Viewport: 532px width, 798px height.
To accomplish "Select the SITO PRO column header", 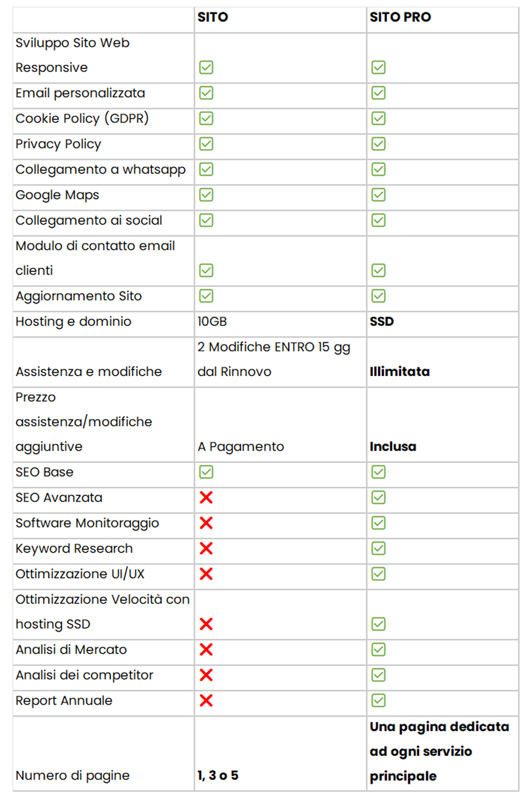I will [x=400, y=17].
